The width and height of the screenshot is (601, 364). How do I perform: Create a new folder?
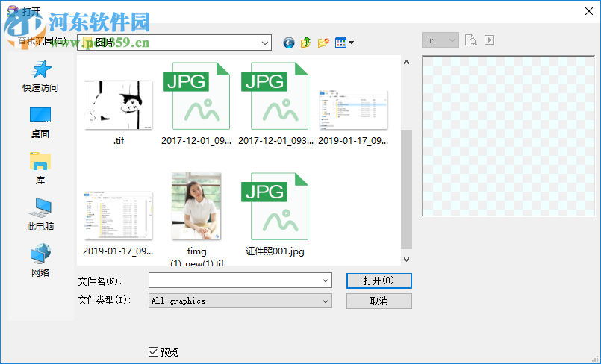(x=323, y=43)
